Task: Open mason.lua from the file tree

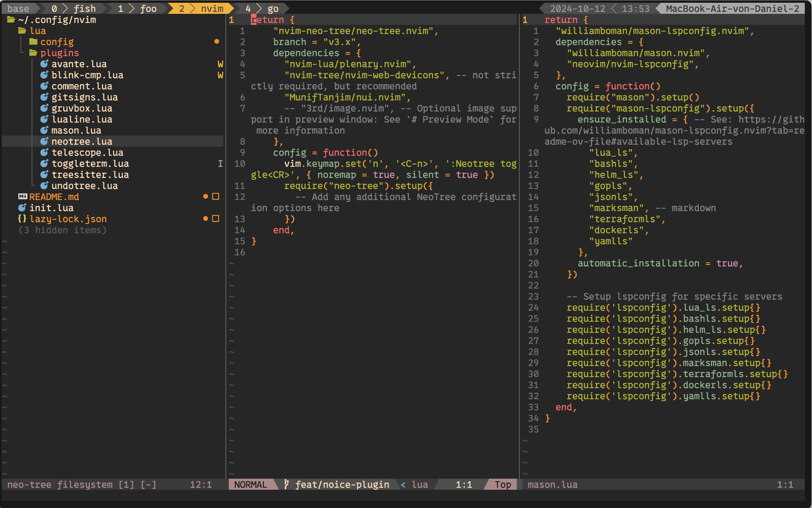Action: pos(76,130)
